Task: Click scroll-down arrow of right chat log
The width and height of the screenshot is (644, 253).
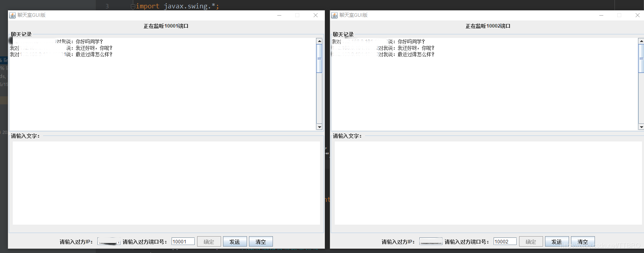Action: click(641, 127)
